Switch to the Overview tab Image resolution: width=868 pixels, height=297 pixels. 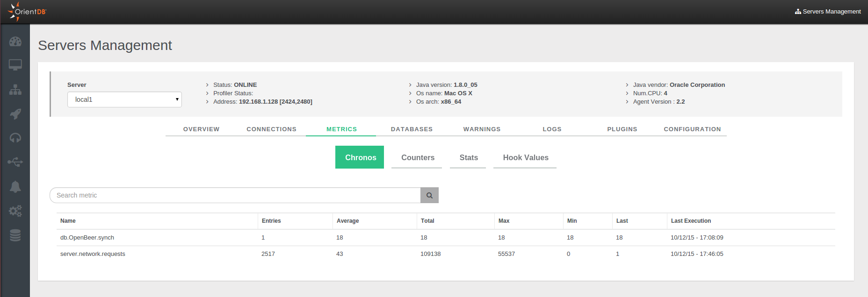coord(201,129)
